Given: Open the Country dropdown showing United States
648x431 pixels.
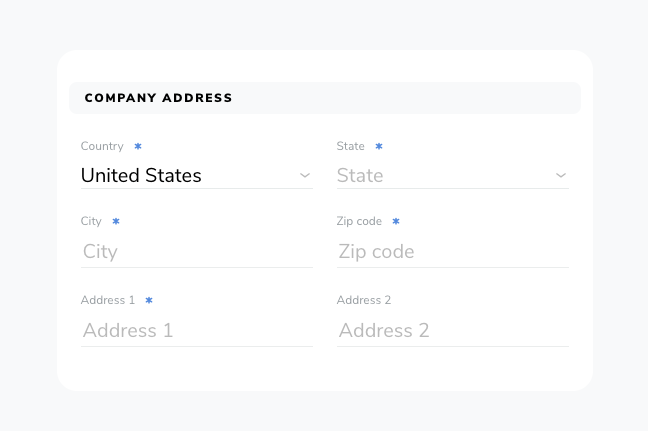Looking at the screenshot, I should (197, 176).
